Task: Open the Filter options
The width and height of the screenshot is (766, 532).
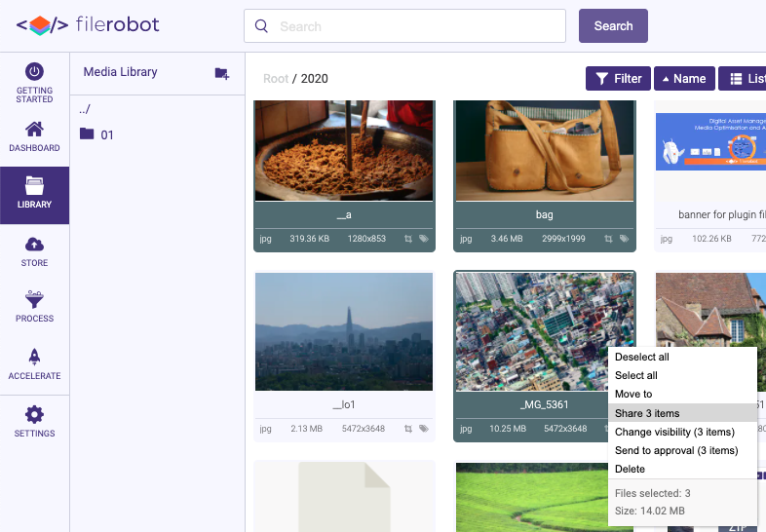Action: pyautogui.click(x=618, y=79)
